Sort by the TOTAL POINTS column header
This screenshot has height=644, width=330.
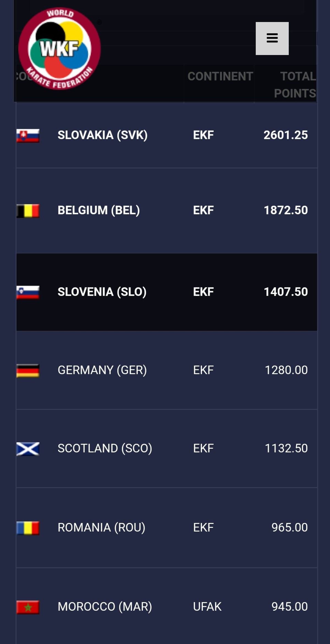[295, 85]
